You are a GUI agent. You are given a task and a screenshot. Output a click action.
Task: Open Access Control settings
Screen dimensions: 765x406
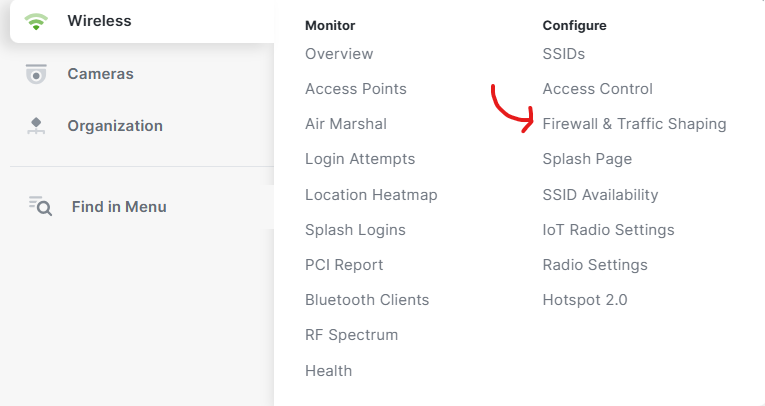pyautogui.click(x=597, y=89)
